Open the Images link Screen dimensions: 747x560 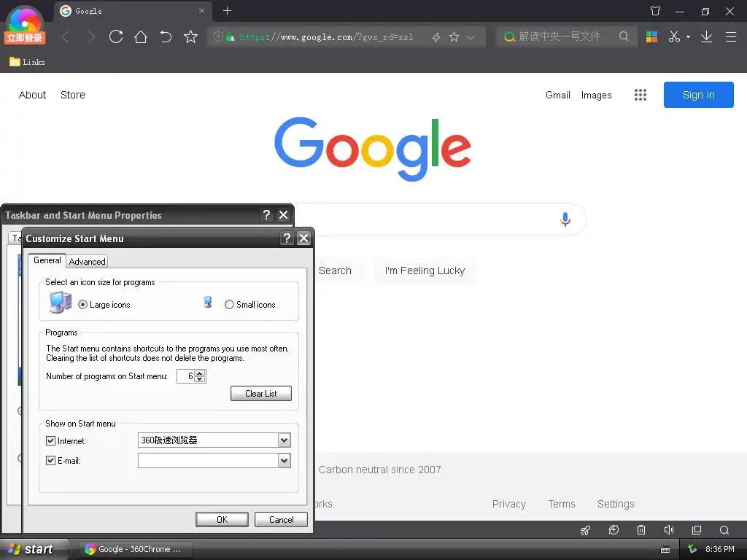(x=596, y=96)
